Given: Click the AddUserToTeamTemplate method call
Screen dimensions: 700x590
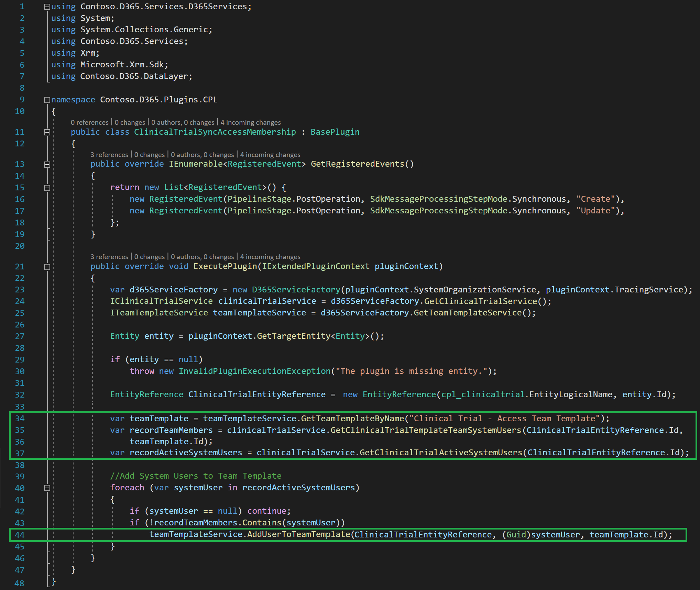Looking at the screenshot, I should pos(298,535).
